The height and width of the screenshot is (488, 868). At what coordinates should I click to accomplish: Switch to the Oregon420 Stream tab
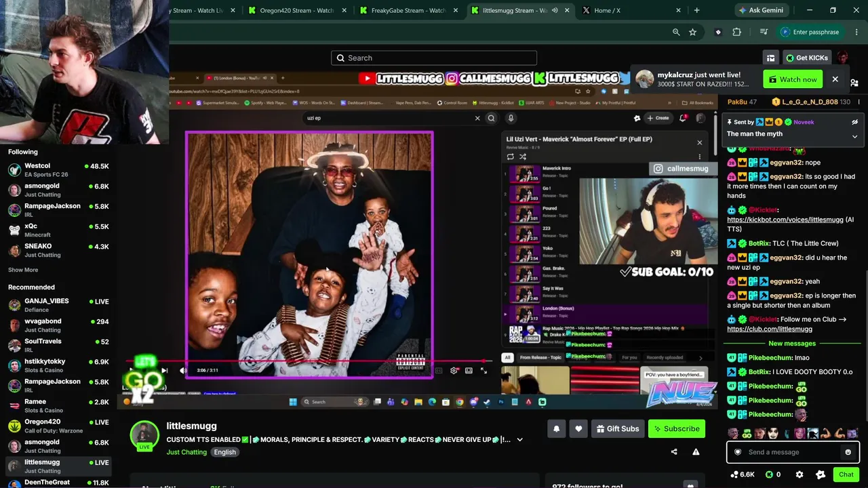coord(296,10)
